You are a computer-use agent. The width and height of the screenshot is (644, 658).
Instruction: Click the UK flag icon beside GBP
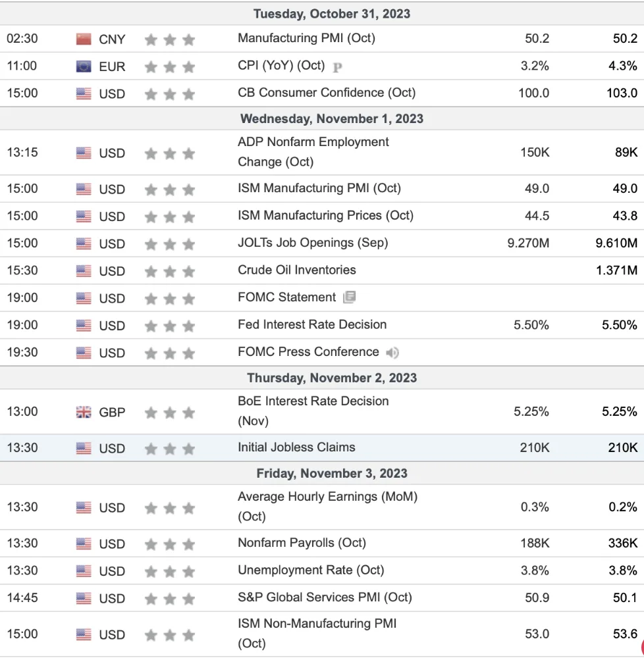click(84, 412)
